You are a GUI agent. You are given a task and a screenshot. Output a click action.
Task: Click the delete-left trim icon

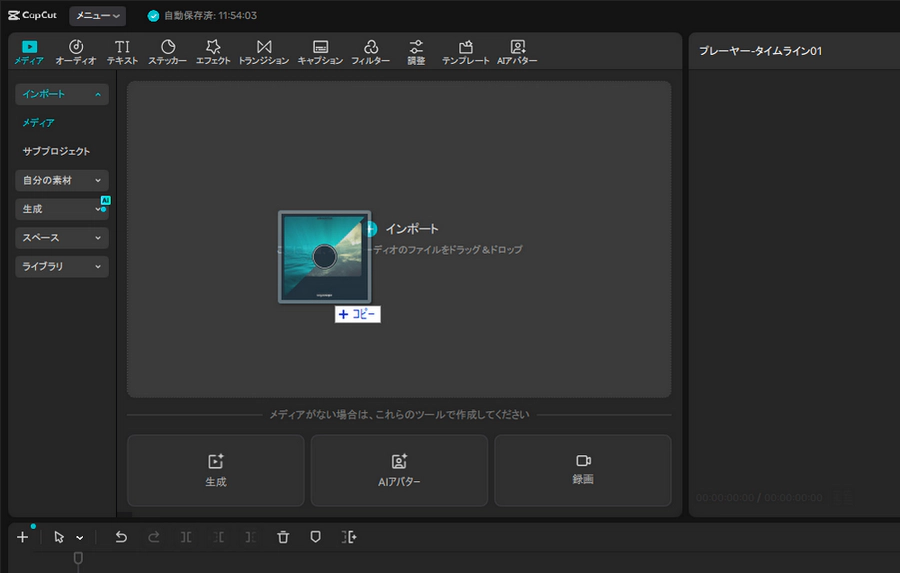click(219, 537)
